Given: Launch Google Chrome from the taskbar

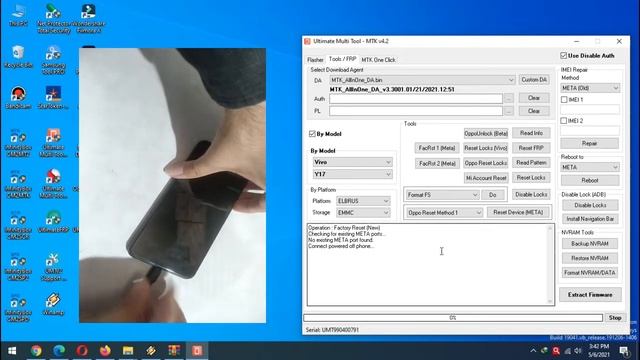Looking at the screenshot, I should click(x=36, y=351).
